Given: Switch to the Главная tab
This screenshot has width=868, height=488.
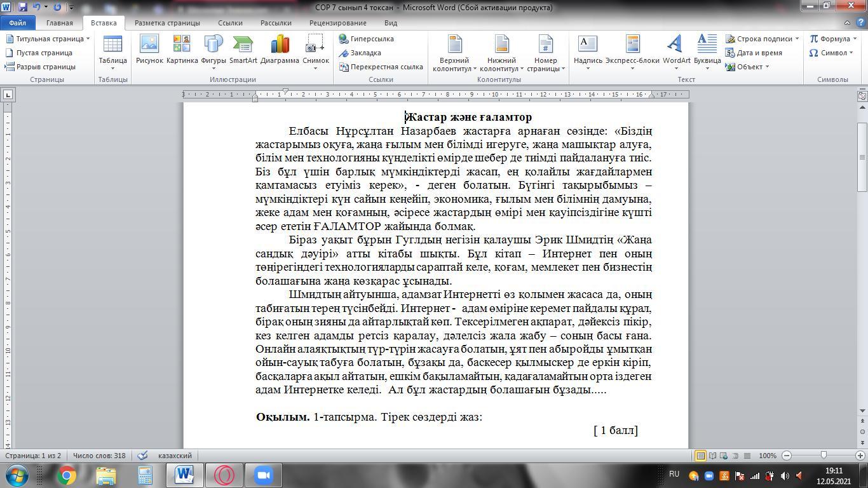Looking at the screenshot, I should coord(59,23).
